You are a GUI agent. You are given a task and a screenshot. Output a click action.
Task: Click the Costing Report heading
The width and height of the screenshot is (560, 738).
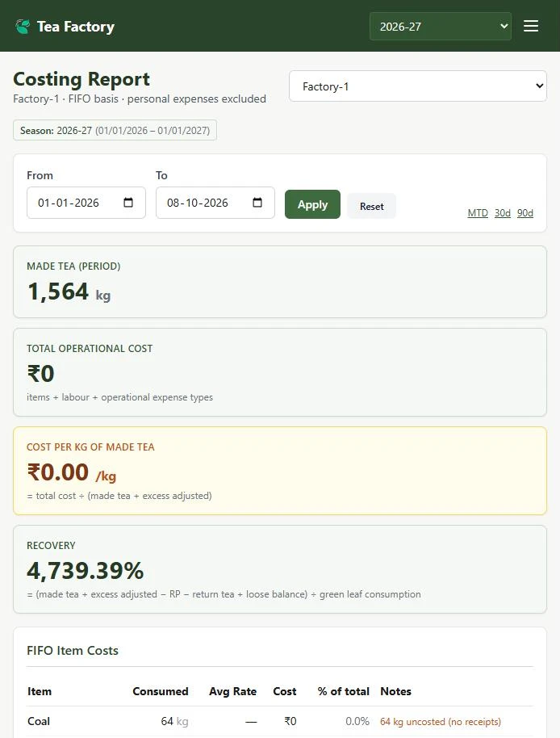(x=81, y=79)
